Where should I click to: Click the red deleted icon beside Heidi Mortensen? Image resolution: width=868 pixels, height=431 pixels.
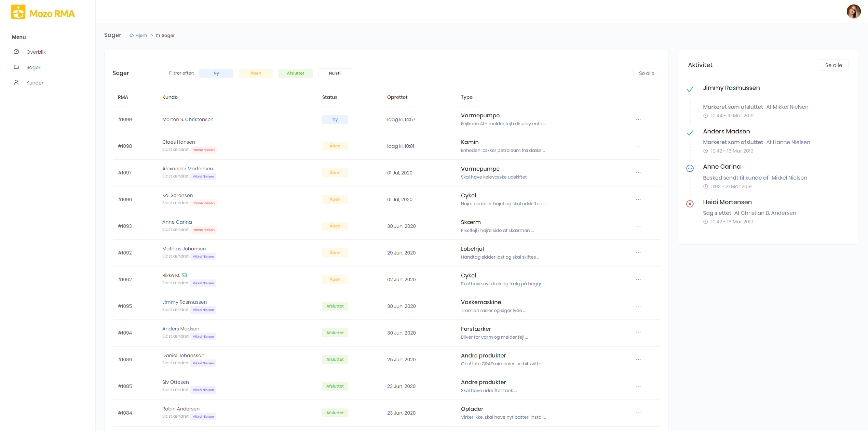pos(690,204)
